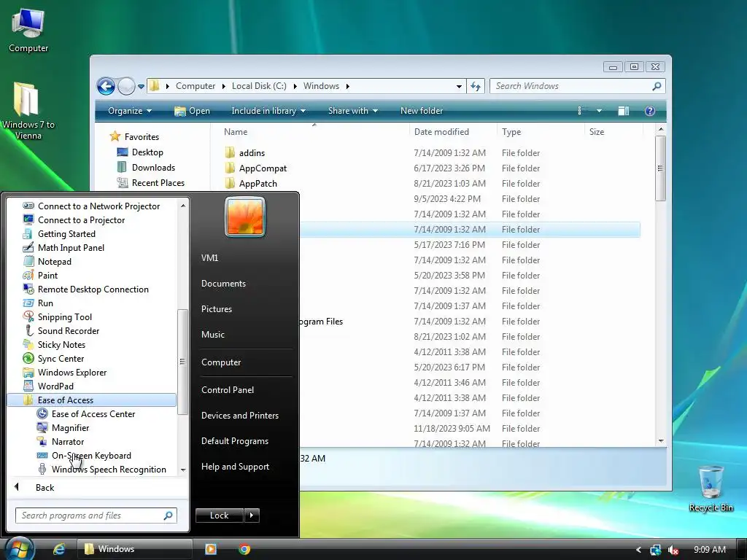
Task: Open Windows Speech Recognition
Action: coord(109,469)
